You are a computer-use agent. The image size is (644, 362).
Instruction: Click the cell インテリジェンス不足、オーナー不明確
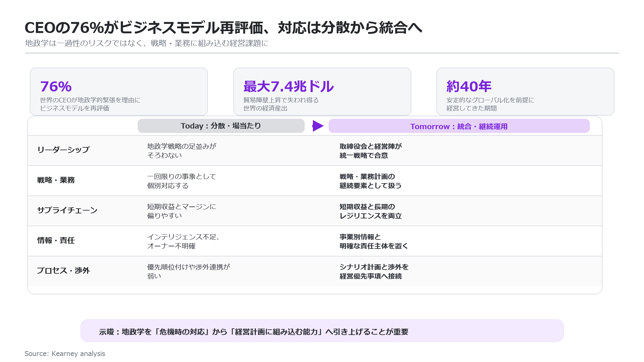pos(183,241)
